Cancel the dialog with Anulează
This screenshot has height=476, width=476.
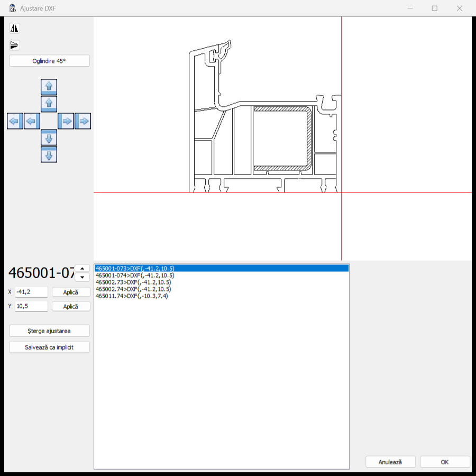pos(390,462)
